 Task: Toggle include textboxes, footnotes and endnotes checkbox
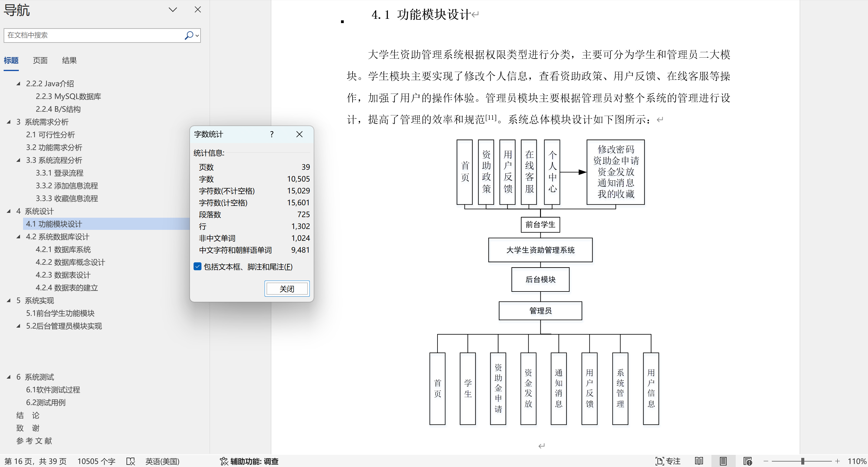(198, 266)
